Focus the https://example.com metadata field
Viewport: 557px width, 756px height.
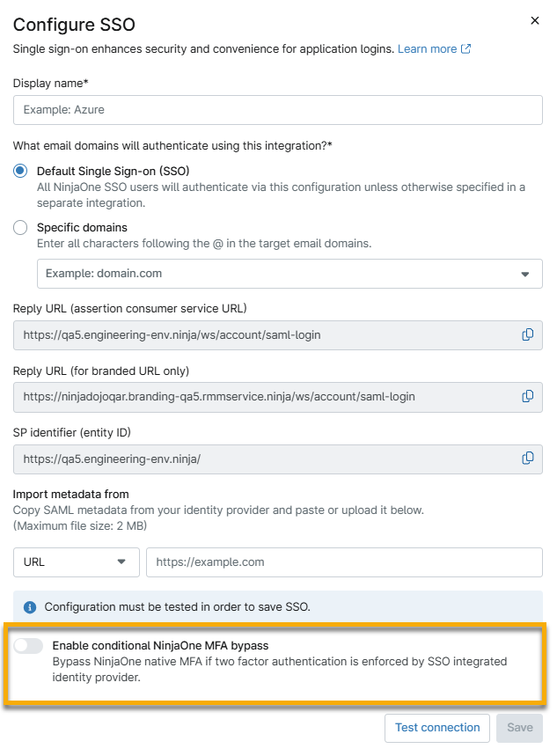[343, 561]
